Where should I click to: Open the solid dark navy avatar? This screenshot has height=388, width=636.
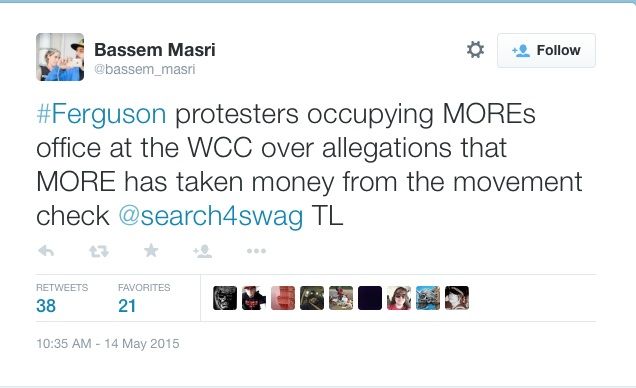pos(370,298)
